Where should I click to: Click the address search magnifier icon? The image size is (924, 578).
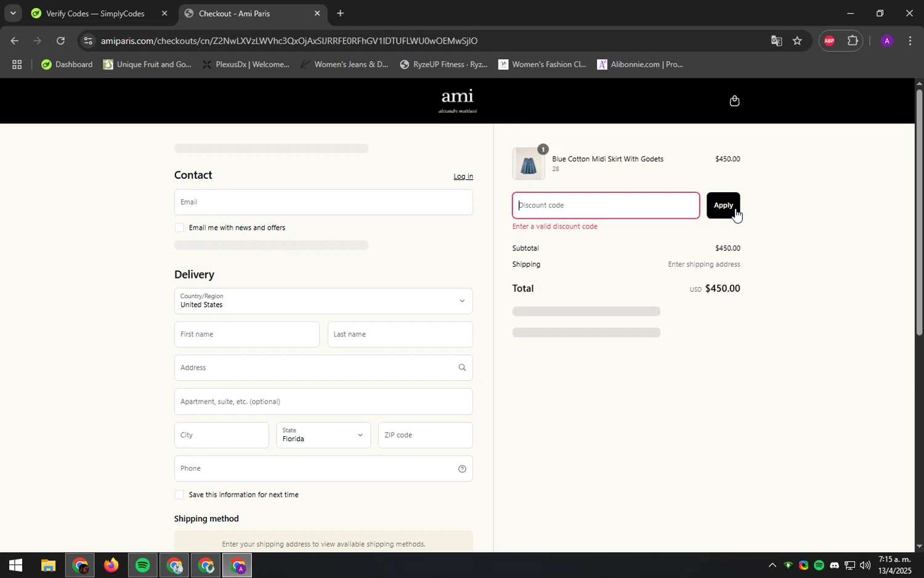[x=462, y=368]
